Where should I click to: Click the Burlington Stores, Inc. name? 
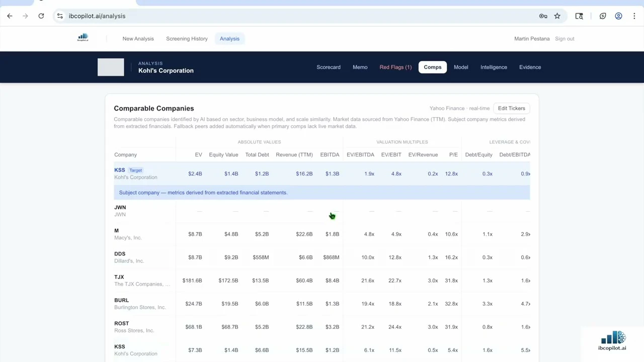coord(140,307)
